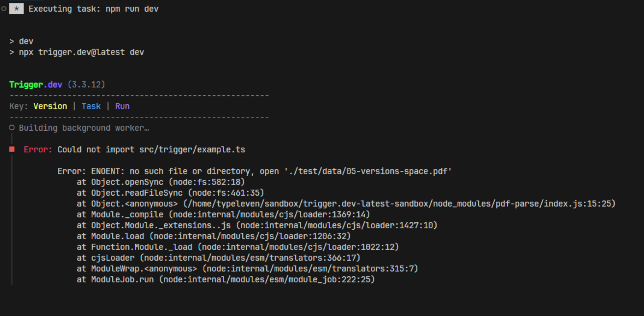Screen dimensions: 644x316
Task: Click the npx trigger.dev@latest dev command line
Action: pyautogui.click(x=81, y=52)
